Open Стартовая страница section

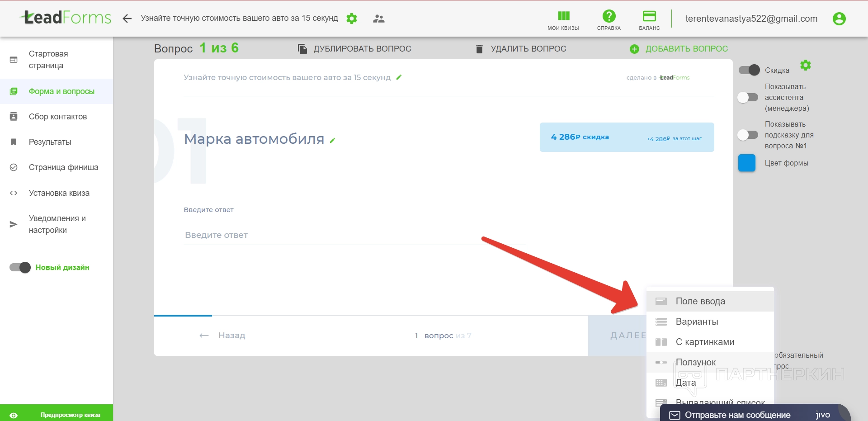(x=57, y=60)
